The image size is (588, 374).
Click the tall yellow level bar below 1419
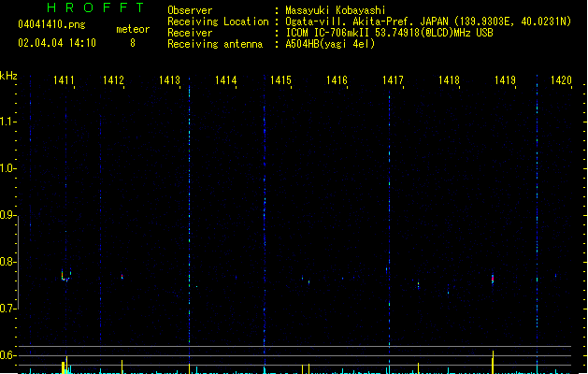[x=493, y=362]
